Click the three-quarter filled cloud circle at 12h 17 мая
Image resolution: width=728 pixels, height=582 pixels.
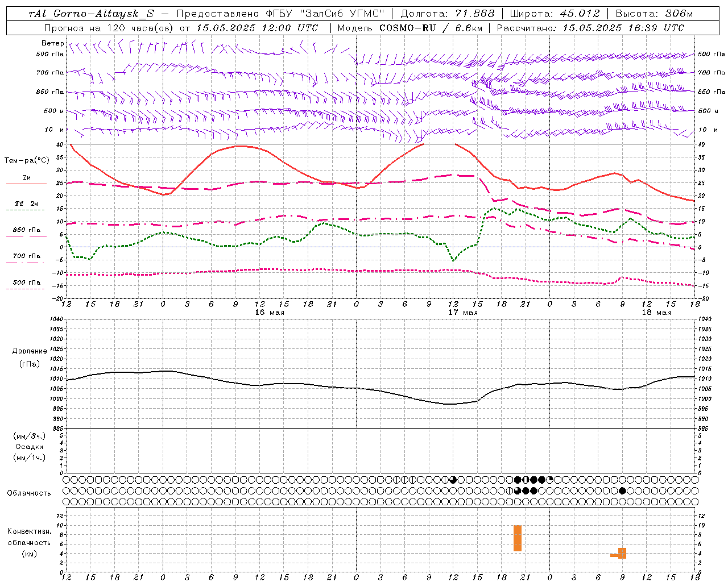pos(453,480)
